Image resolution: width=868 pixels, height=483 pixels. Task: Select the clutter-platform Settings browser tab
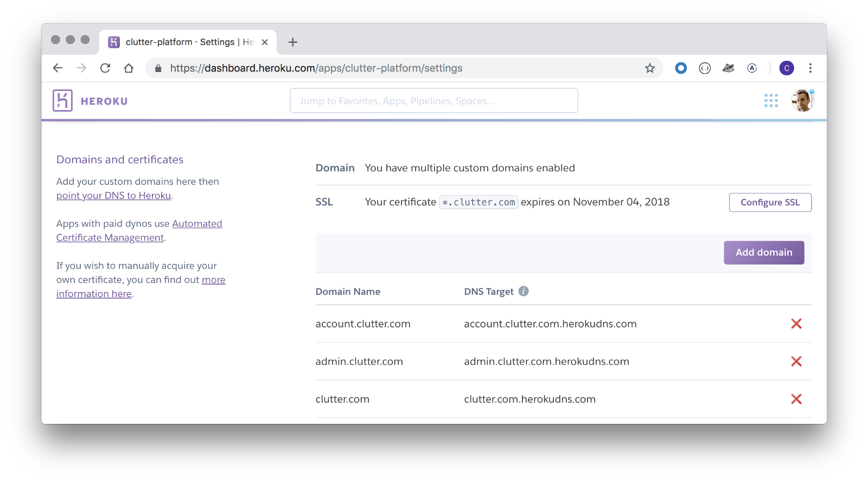188,42
